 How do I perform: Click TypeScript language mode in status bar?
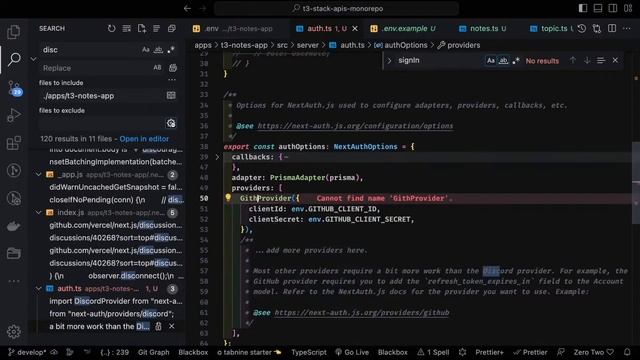[309, 352]
